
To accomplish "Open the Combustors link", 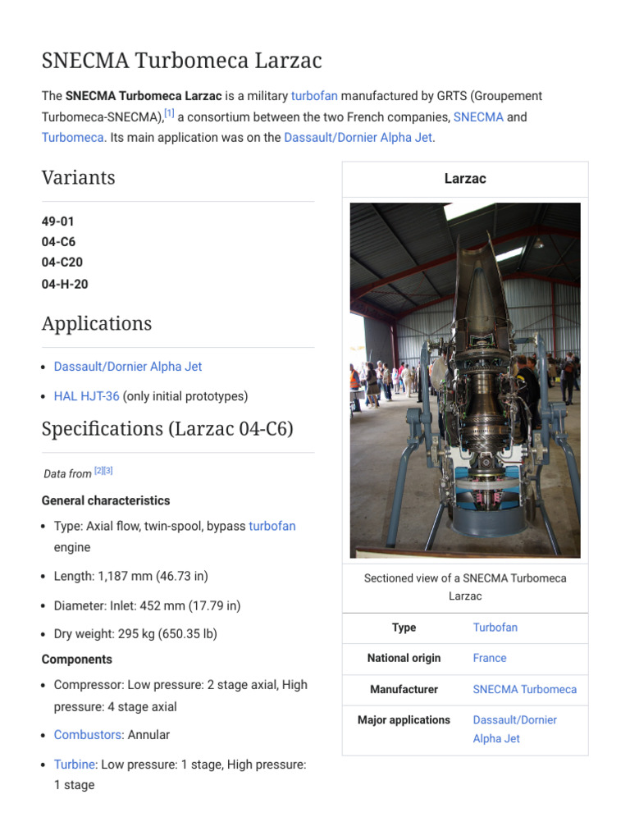I will (x=89, y=734).
